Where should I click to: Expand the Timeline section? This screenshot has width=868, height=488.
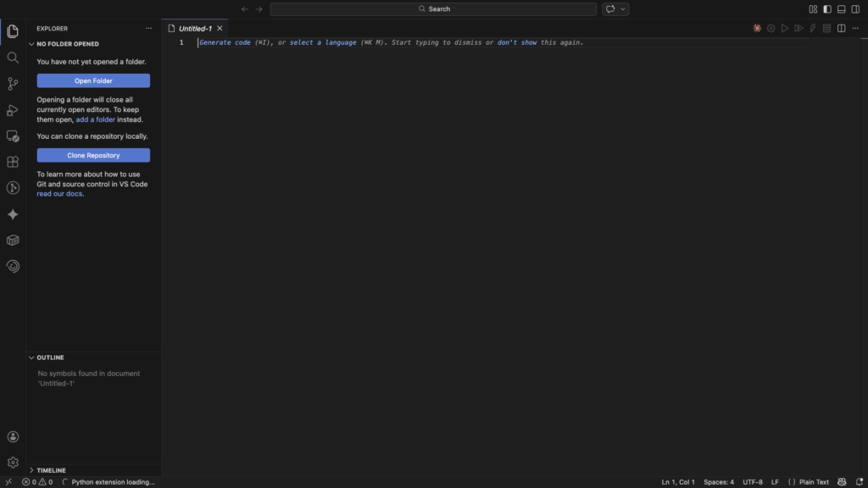[x=51, y=470]
